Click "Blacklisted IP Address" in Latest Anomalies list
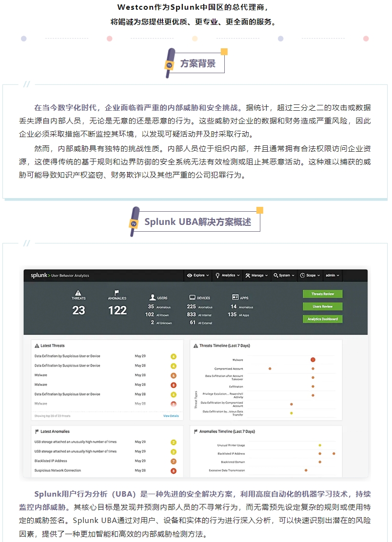 point(51,461)
